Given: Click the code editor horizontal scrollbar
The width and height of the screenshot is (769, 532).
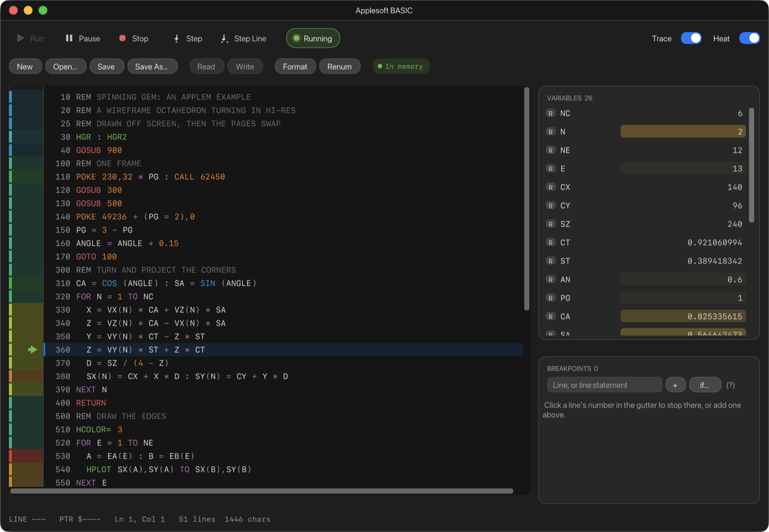Looking at the screenshot, I should [x=262, y=491].
